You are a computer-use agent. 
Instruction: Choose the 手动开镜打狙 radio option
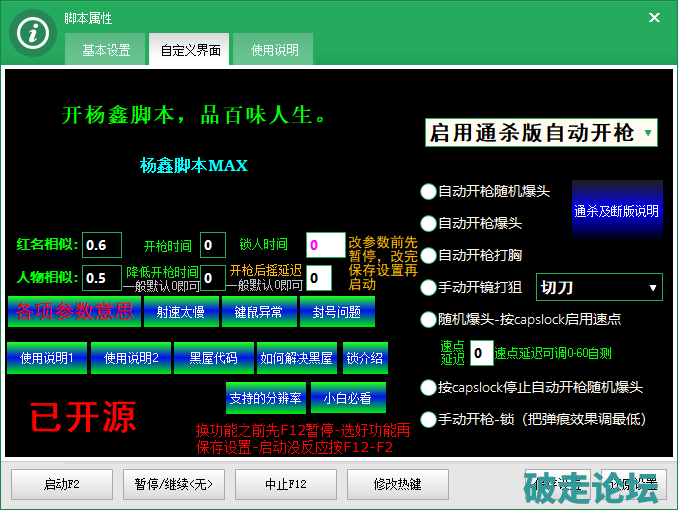pos(428,288)
